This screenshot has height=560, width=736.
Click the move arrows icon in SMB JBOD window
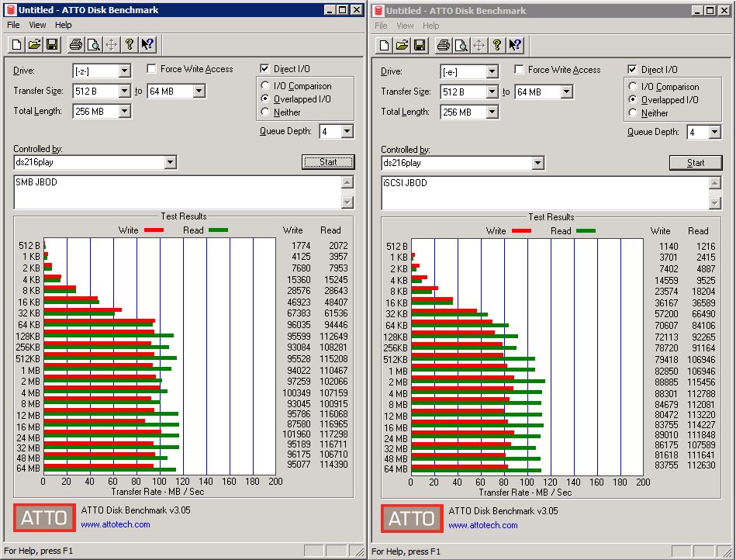[111, 44]
